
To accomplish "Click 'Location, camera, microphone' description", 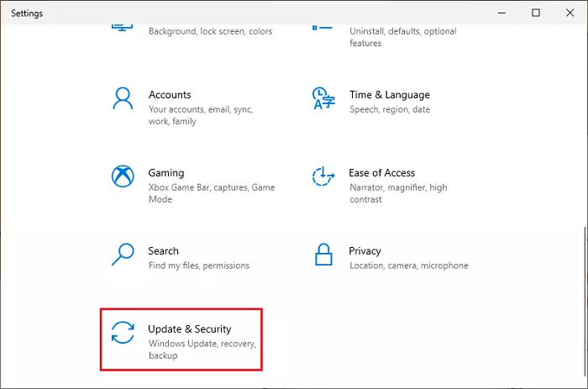I will pyautogui.click(x=409, y=265).
